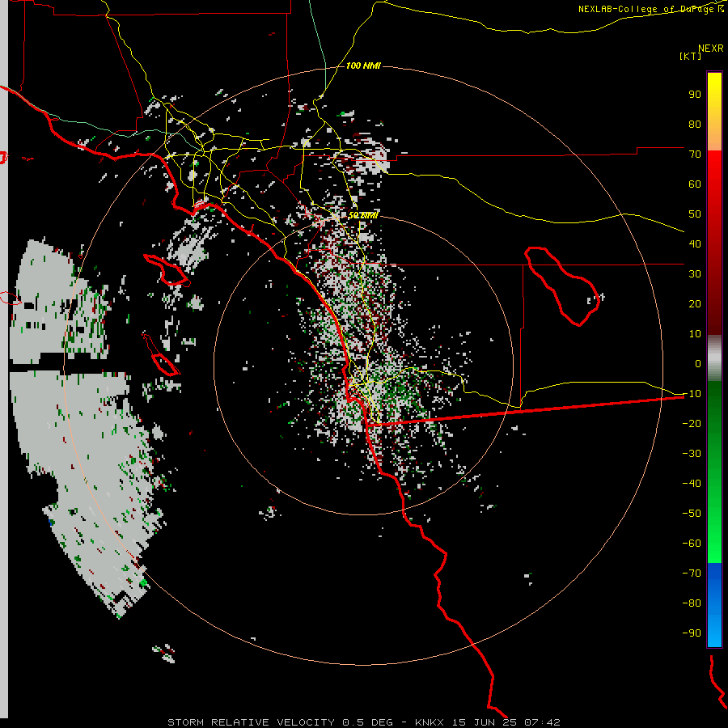Screen dimensions: 728x728
Task: Click the 70 value on velocity scale
Action: point(695,154)
